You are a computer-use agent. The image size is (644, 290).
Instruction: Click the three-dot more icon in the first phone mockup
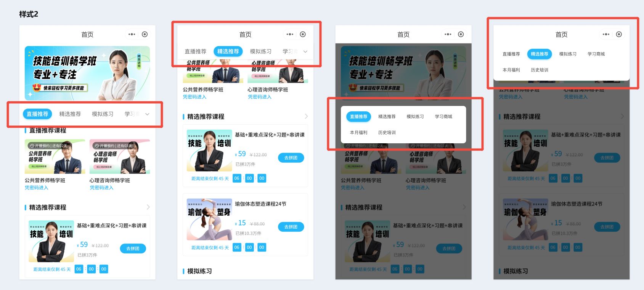click(x=132, y=34)
